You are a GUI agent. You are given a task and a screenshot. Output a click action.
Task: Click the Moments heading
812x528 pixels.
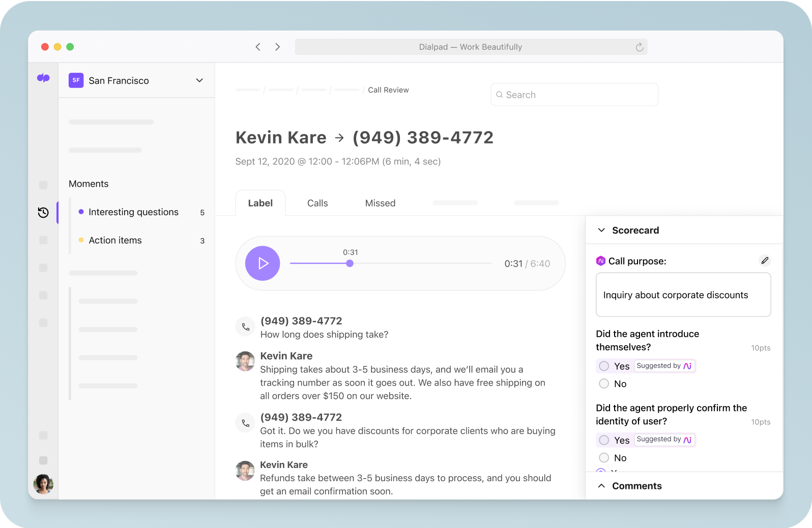pos(89,184)
